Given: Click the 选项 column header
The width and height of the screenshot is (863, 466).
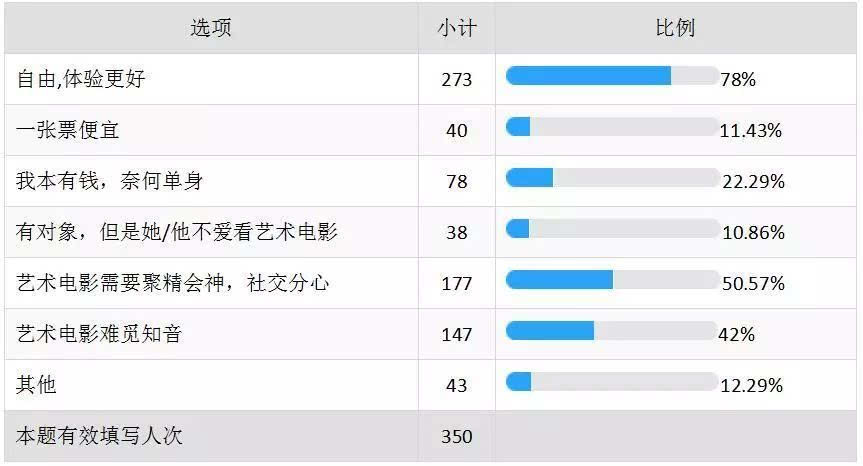Looking at the screenshot, I should (211, 28).
